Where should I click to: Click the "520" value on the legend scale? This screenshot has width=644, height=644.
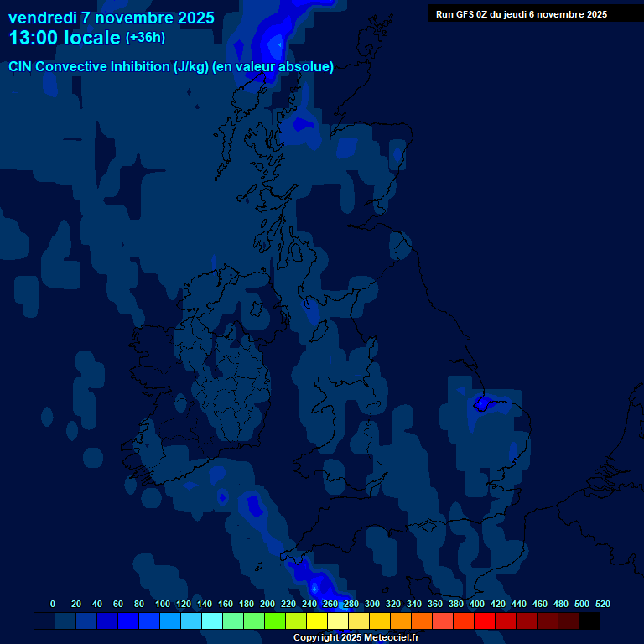602,604
